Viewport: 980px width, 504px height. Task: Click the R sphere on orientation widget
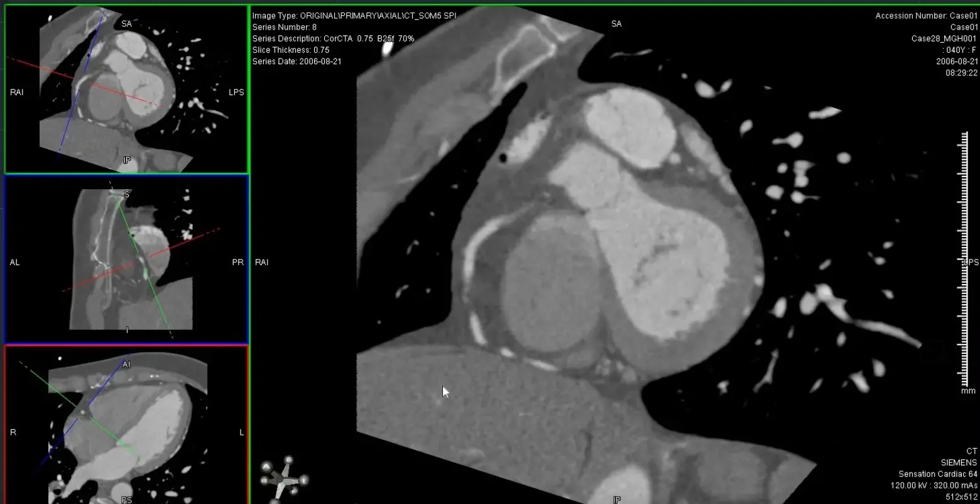tap(264, 481)
